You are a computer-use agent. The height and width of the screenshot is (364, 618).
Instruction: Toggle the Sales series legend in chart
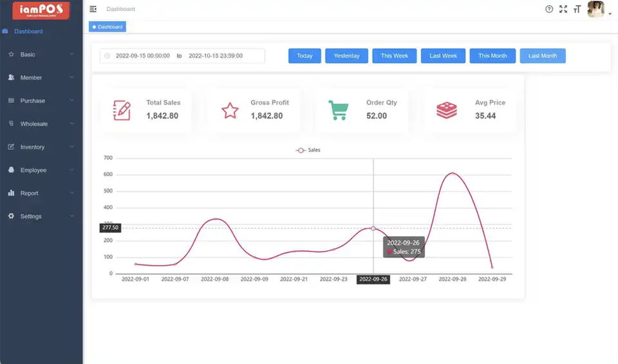tap(308, 150)
